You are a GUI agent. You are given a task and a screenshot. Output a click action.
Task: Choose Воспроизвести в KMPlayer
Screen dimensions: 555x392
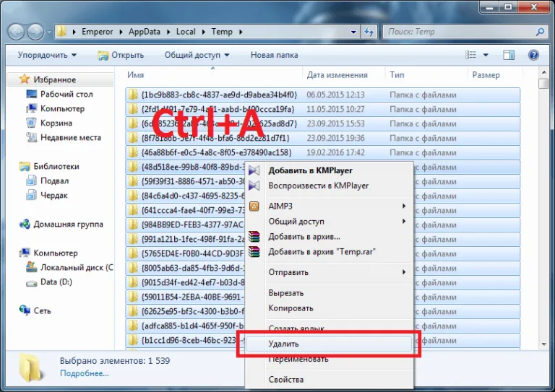pos(329,186)
